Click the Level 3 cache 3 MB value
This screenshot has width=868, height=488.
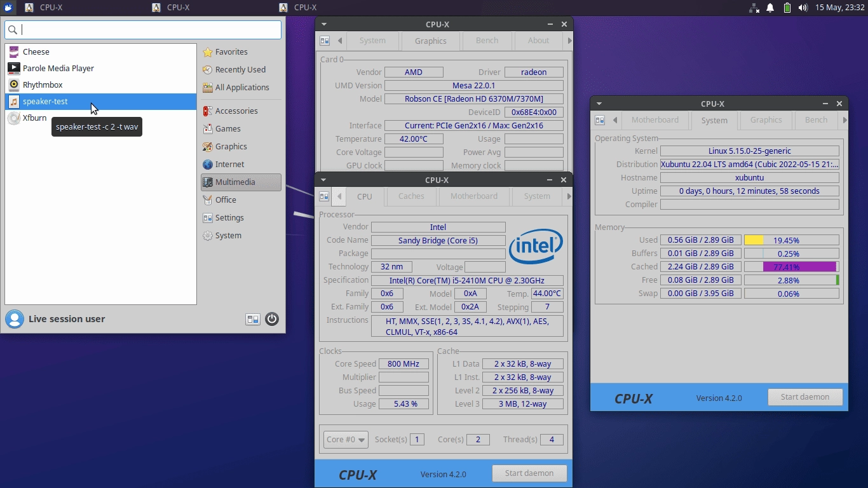pyautogui.click(x=523, y=404)
